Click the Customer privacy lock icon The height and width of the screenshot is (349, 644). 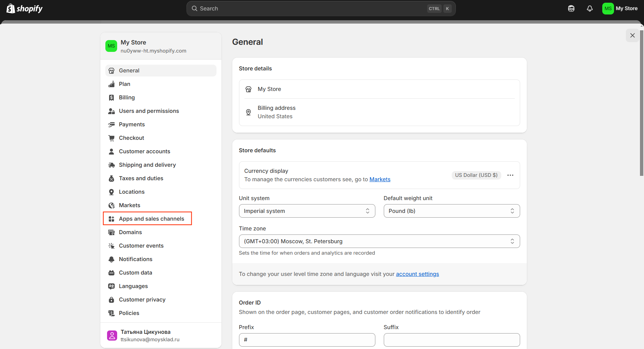pyautogui.click(x=111, y=299)
